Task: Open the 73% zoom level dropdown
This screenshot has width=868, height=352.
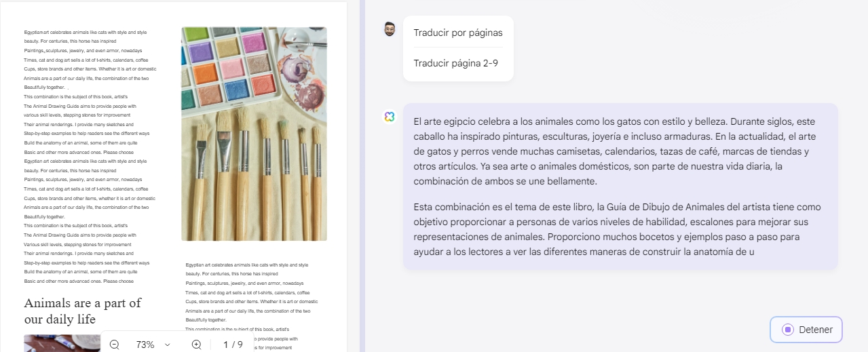Action: pyautogui.click(x=153, y=345)
